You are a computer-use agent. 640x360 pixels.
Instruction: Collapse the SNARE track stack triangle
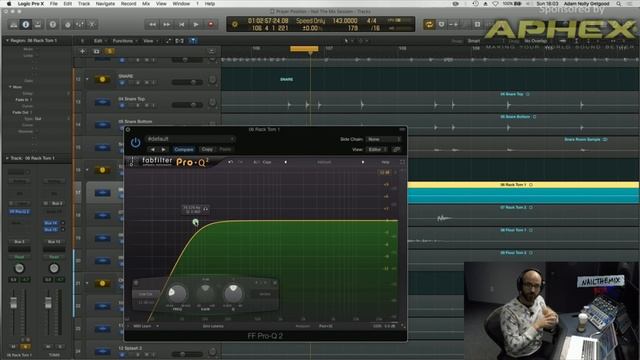pos(87,79)
